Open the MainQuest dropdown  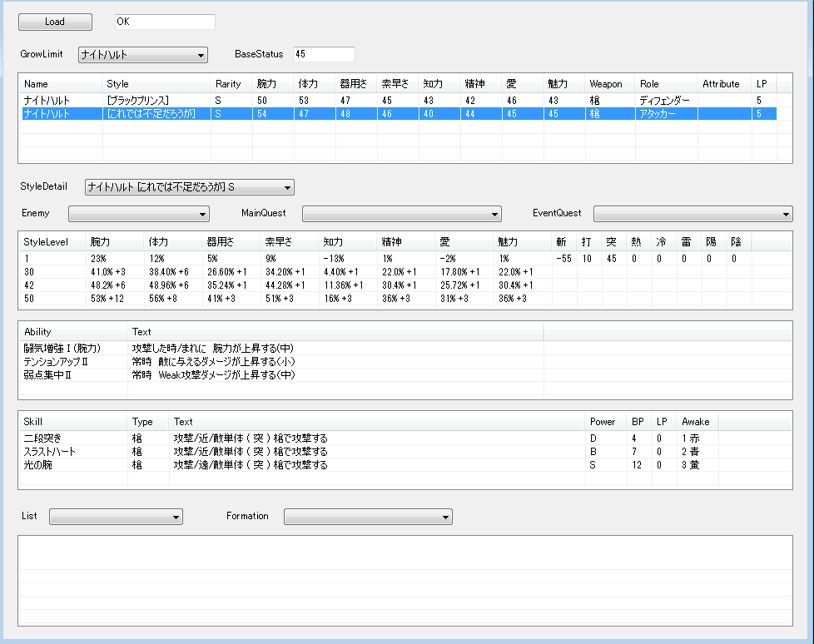[x=402, y=214]
